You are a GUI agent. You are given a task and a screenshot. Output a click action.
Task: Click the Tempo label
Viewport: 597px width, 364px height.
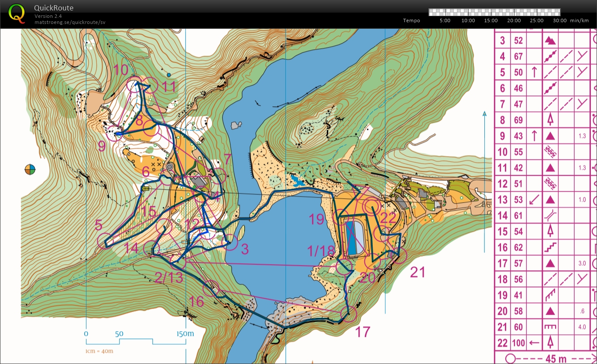(x=412, y=20)
